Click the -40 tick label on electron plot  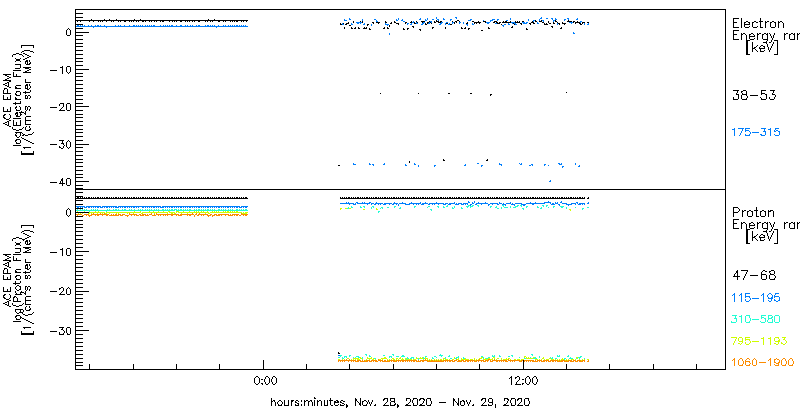60,182
